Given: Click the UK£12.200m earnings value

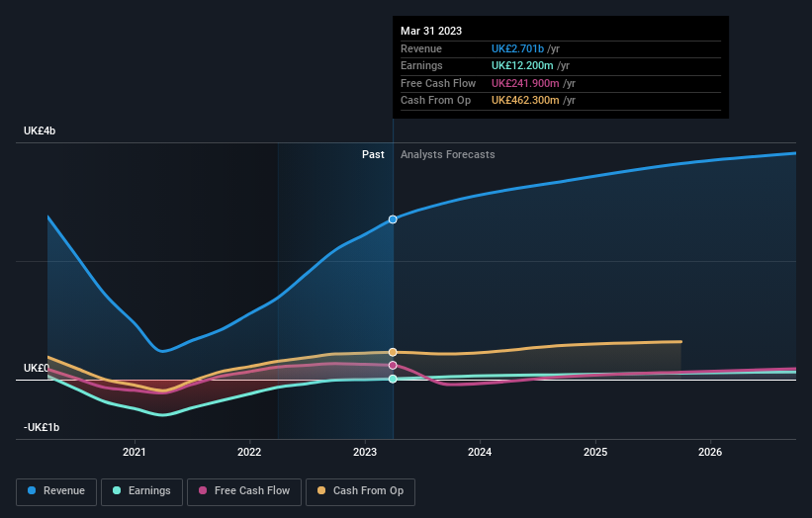Looking at the screenshot, I should (x=522, y=65).
